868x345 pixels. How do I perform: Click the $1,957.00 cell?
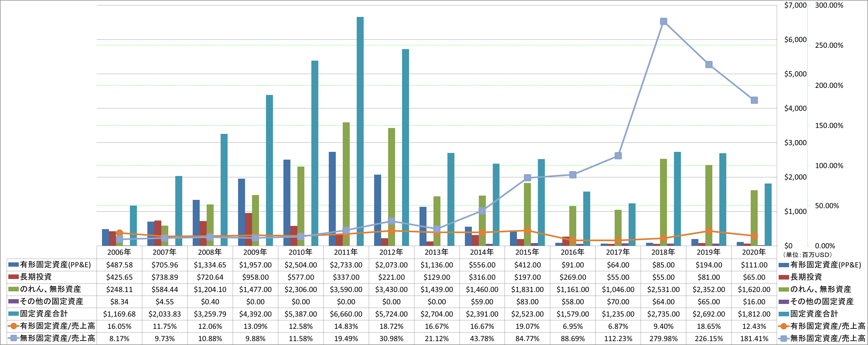click(x=256, y=265)
